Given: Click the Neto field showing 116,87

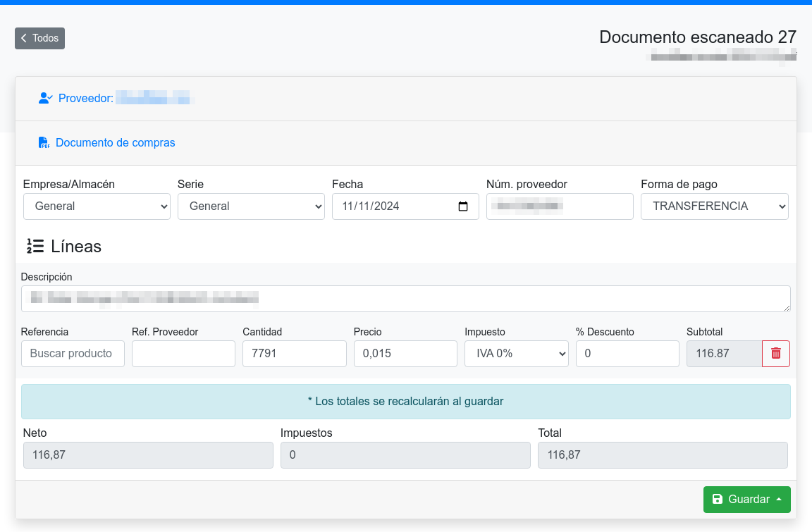Looking at the screenshot, I should (x=148, y=455).
